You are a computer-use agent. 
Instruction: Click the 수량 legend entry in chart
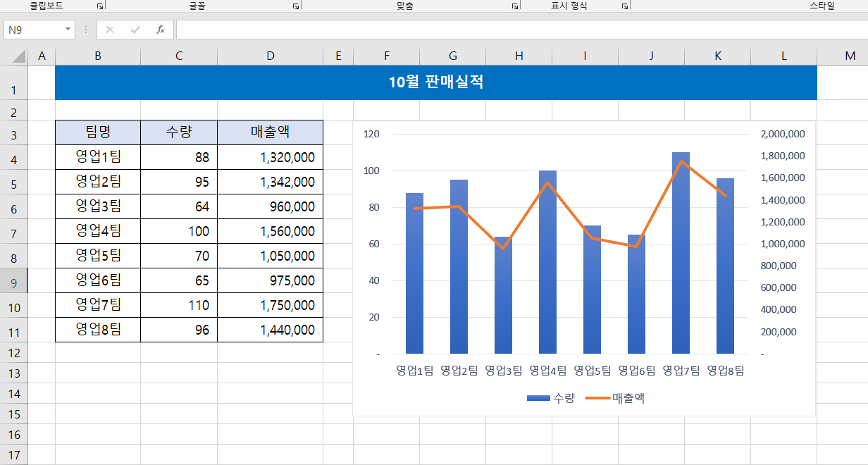click(551, 398)
